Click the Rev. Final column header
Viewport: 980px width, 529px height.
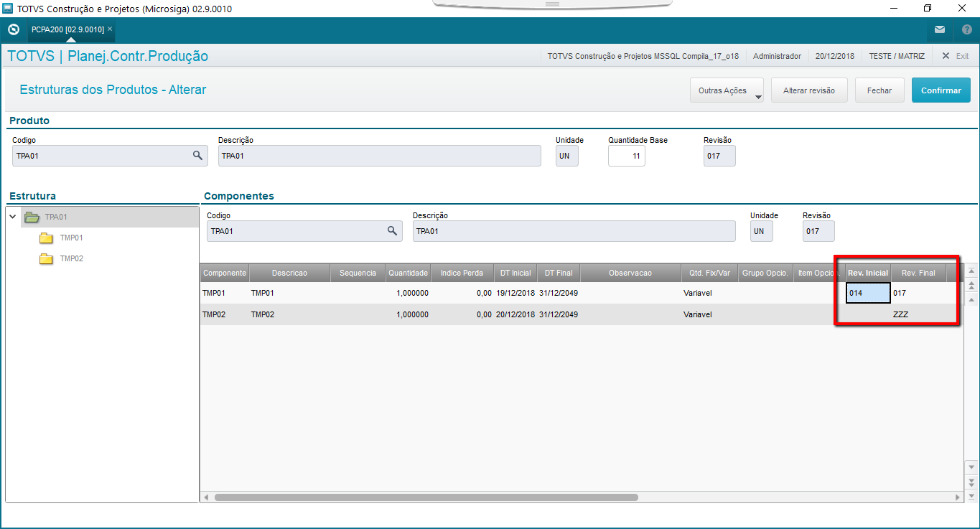tap(918, 273)
